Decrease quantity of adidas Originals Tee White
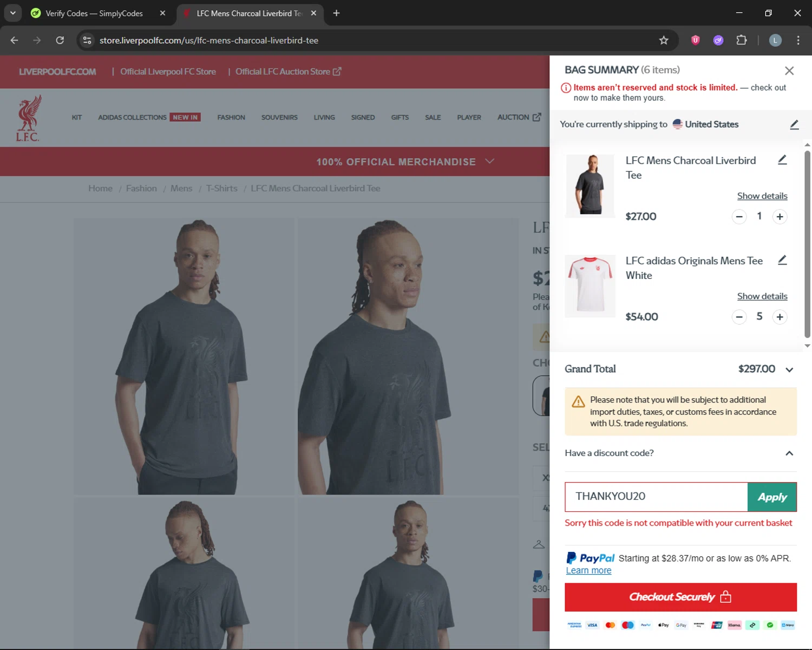 pyautogui.click(x=739, y=317)
